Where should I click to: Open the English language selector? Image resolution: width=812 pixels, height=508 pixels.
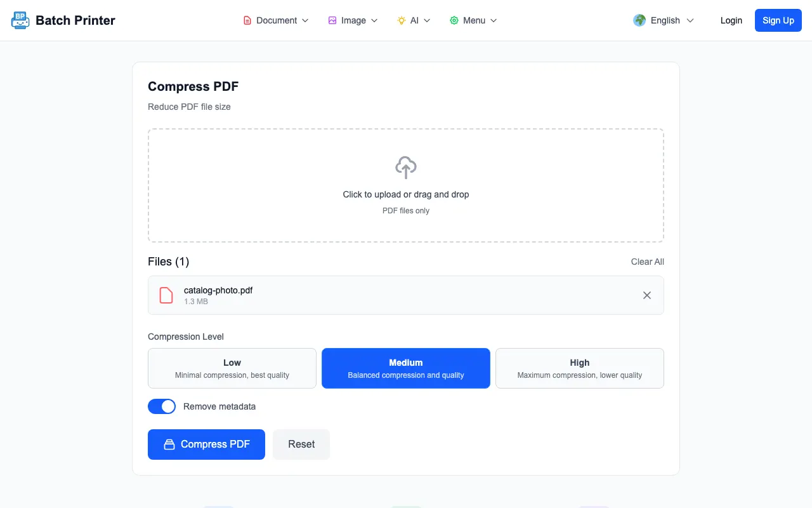tap(664, 20)
